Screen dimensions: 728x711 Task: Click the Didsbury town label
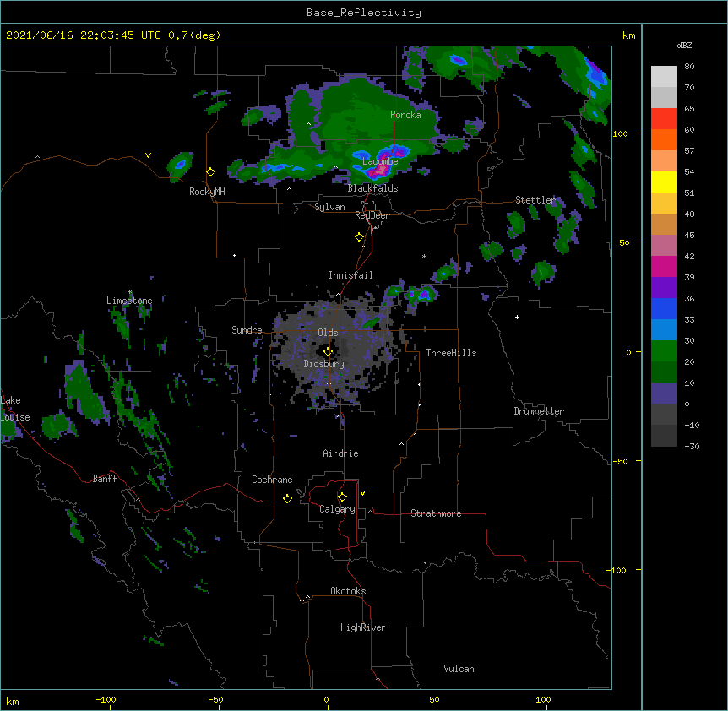(x=323, y=364)
